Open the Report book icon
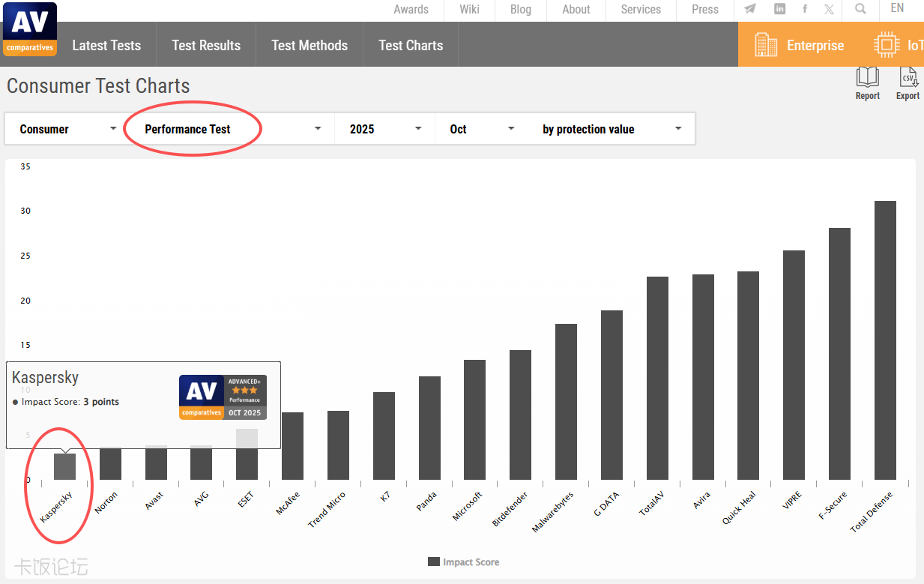 868,82
